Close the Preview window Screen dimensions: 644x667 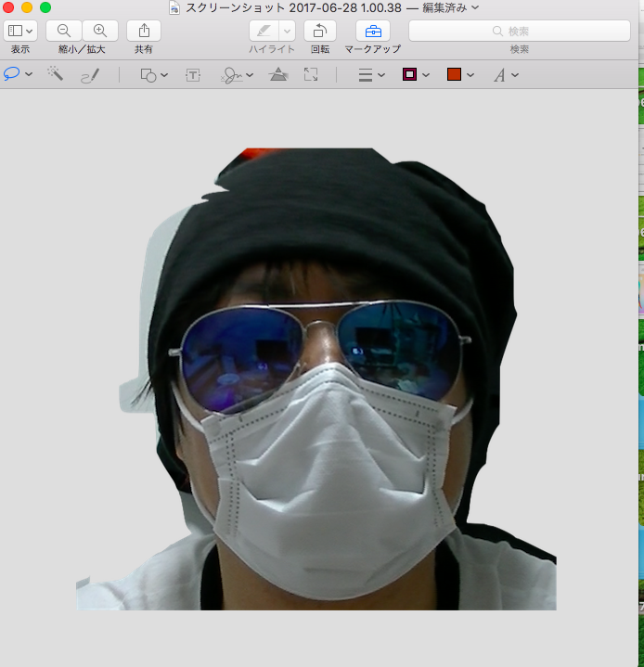point(8,7)
